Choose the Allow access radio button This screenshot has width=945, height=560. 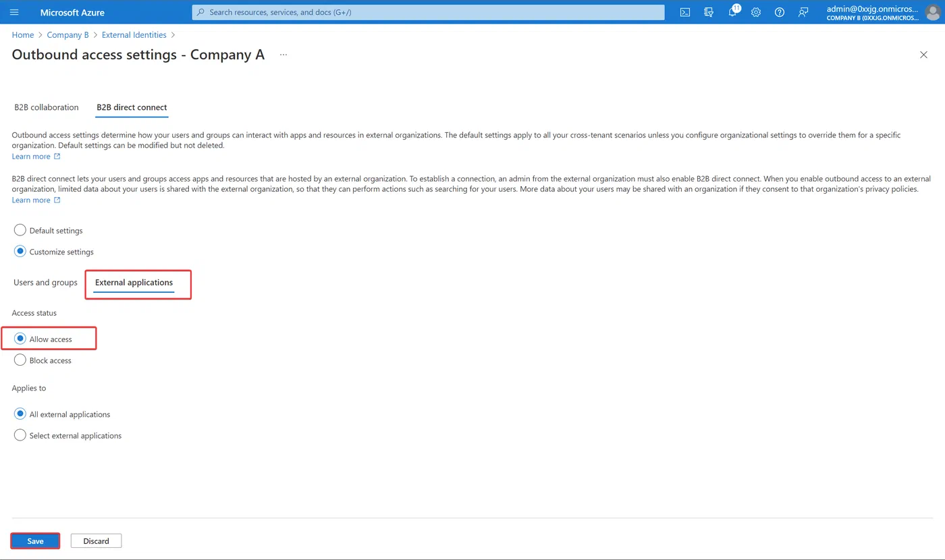[x=20, y=339]
